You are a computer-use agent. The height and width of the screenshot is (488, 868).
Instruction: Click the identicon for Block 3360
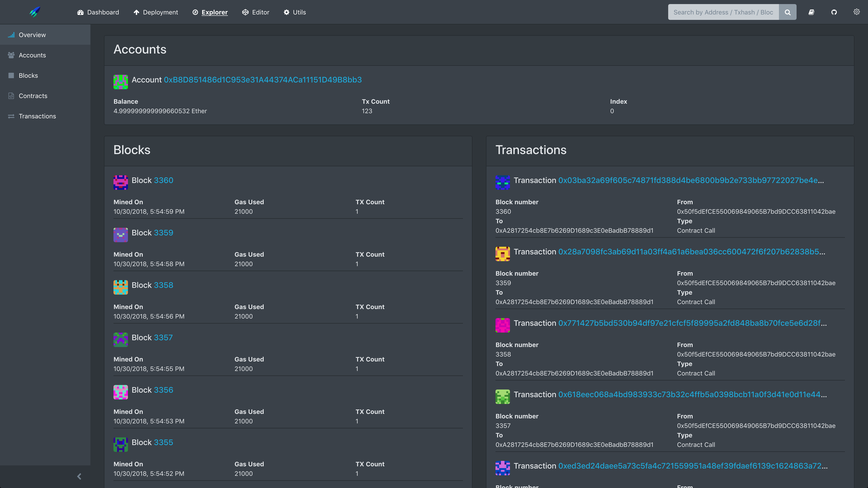[121, 182]
